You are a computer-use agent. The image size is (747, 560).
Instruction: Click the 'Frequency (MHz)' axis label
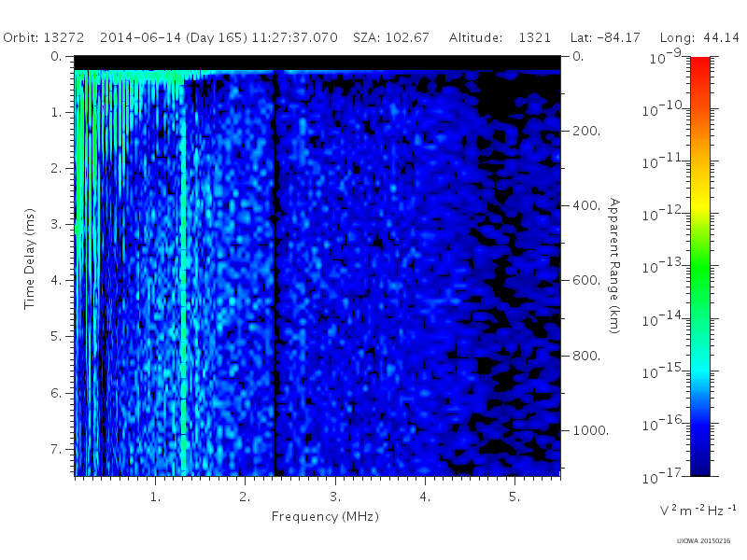[325, 517]
